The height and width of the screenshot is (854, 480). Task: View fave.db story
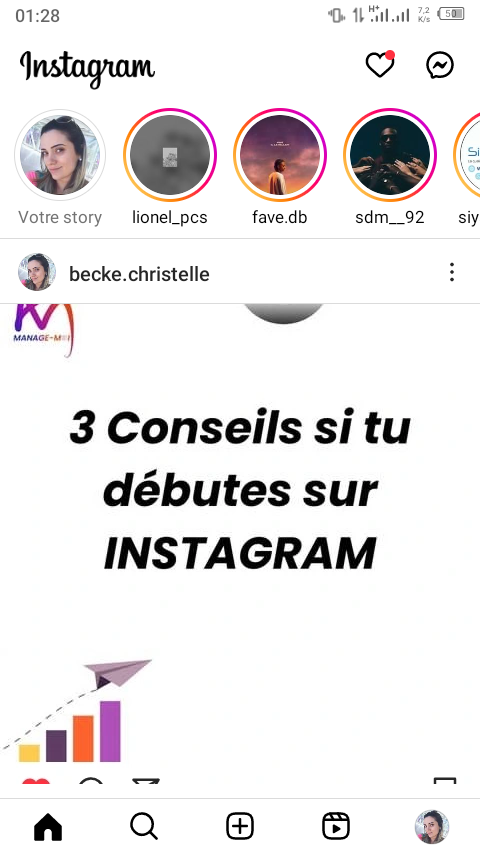coord(280,155)
